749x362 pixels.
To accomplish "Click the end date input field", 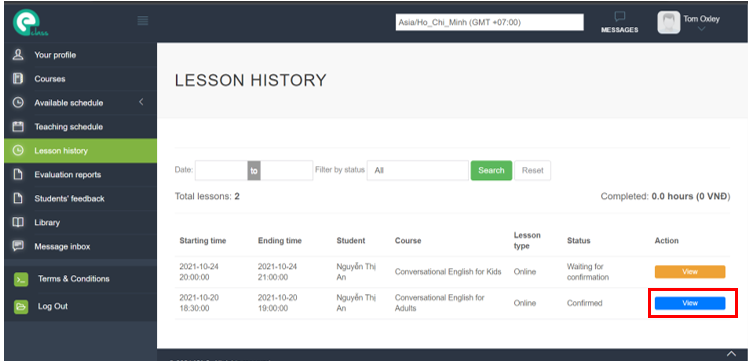I will coord(287,170).
